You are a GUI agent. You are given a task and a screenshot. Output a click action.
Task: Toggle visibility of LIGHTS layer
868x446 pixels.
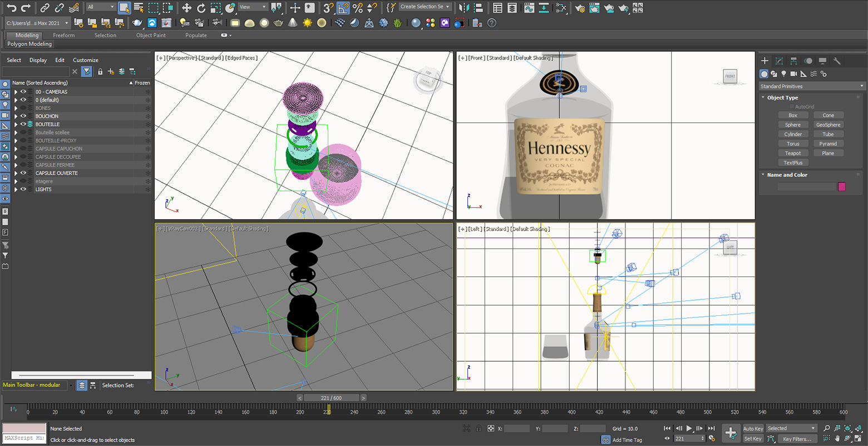(23, 189)
